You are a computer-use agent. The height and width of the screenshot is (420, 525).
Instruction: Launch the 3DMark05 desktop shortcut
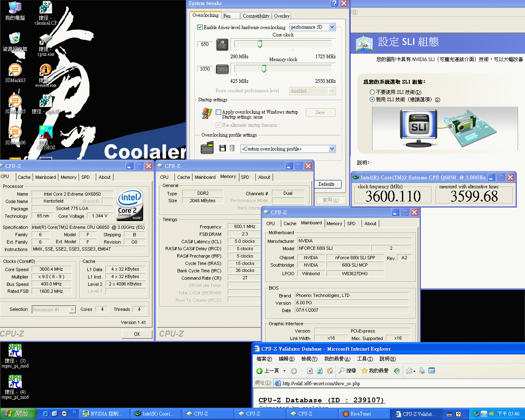pos(15,105)
